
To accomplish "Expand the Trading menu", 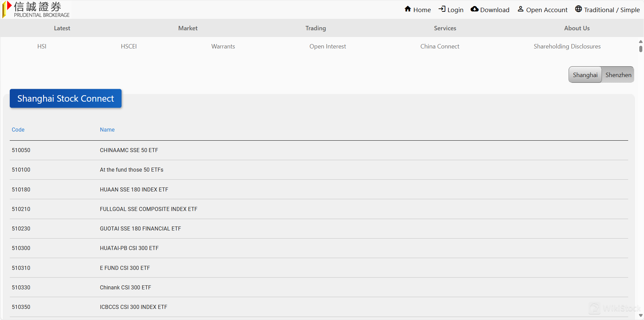I will point(315,28).
